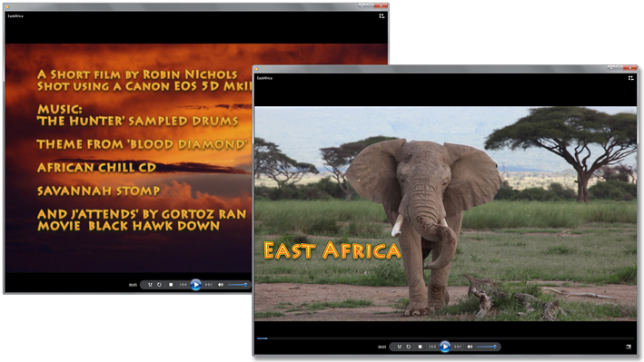Play the East Africa elephant video

(445, 347)
